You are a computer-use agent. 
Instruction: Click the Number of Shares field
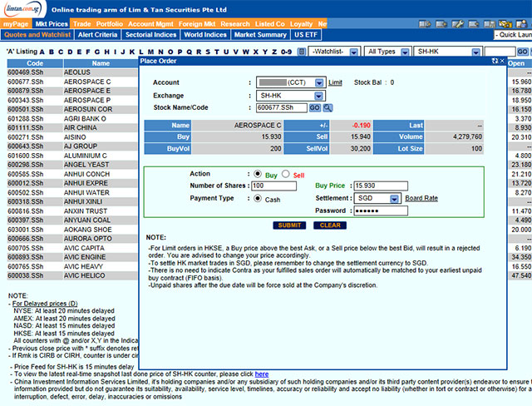click(273, 186)
